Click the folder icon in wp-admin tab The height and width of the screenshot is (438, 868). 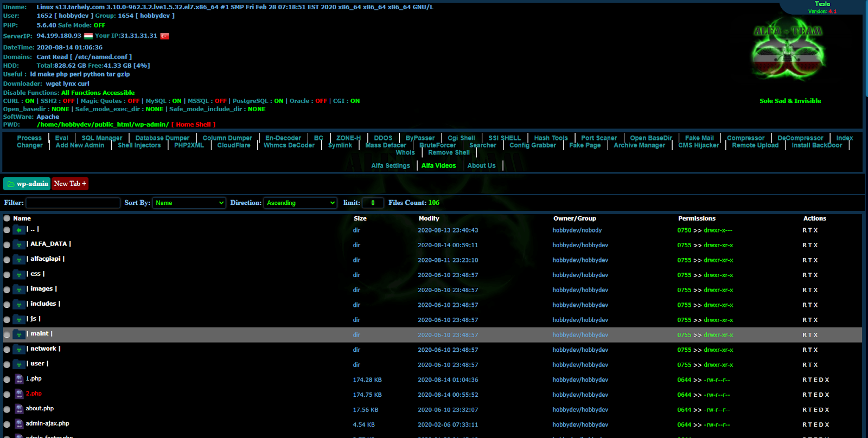pyautogui.click(x=11, y=184)
